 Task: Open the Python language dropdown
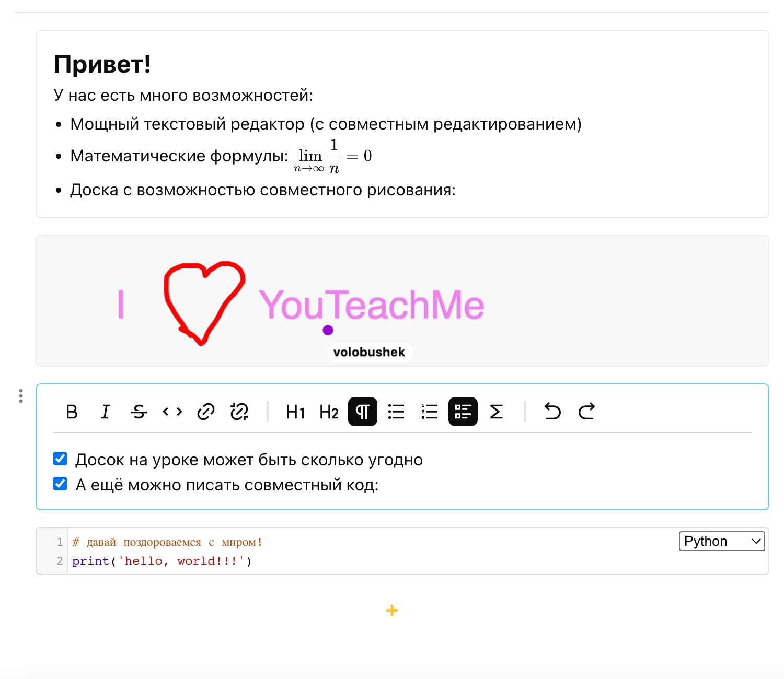tap(721, 541)
